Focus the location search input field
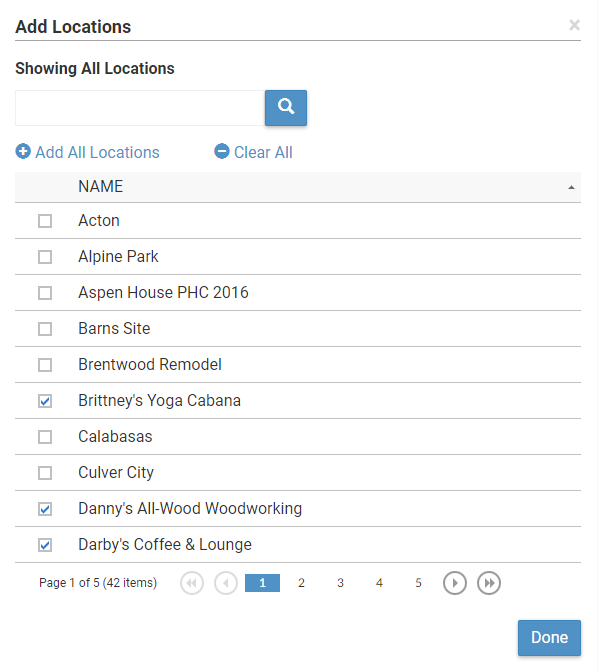Image resolution: width=598 pixels, height=671 pixels. pos(140,108)
